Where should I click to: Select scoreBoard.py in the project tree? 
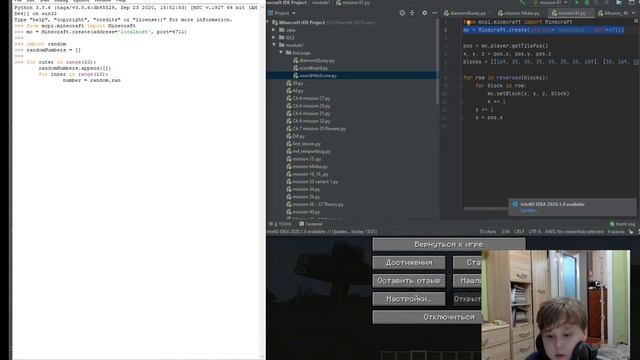(311, 68)
